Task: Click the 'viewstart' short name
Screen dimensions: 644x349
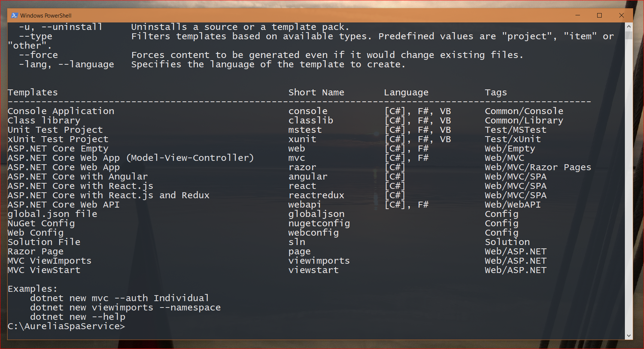Action: [314, 270]
